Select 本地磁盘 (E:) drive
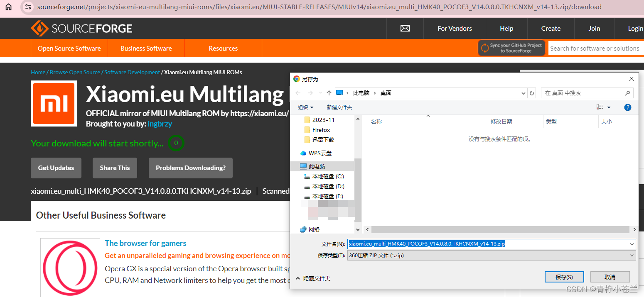The image size is (644, 297). pos(323,196)
